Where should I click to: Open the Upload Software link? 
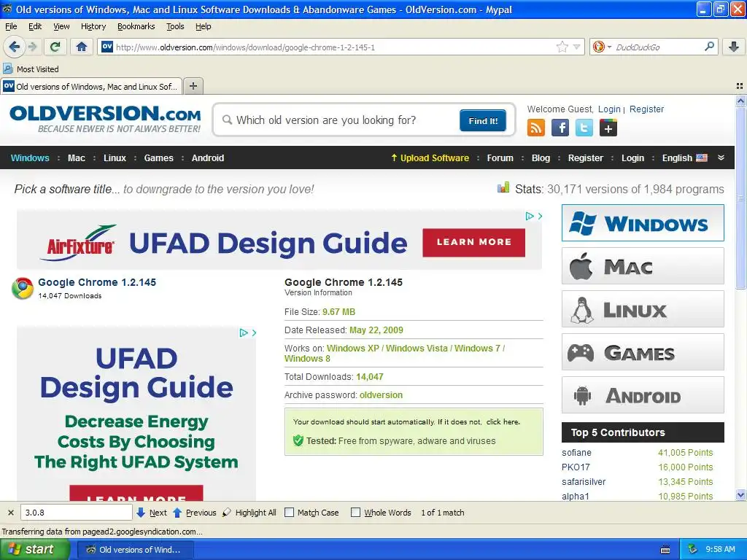[430, 157]
